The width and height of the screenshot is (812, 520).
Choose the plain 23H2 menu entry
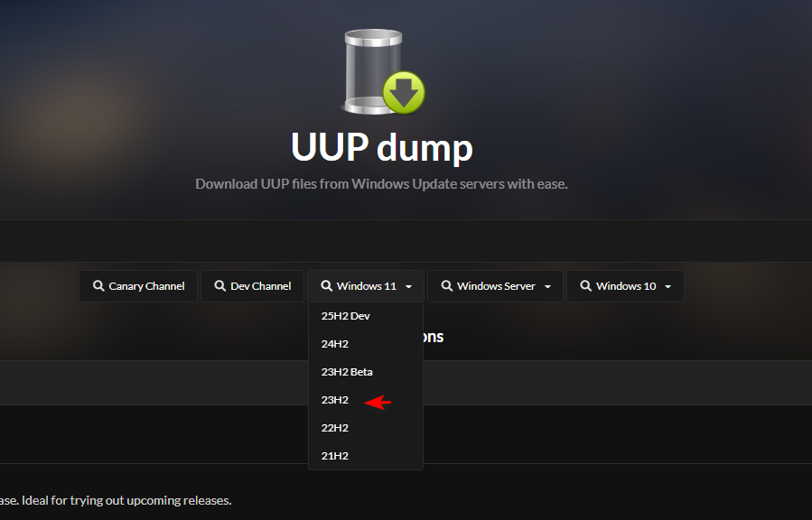click(x=366, y=399)
